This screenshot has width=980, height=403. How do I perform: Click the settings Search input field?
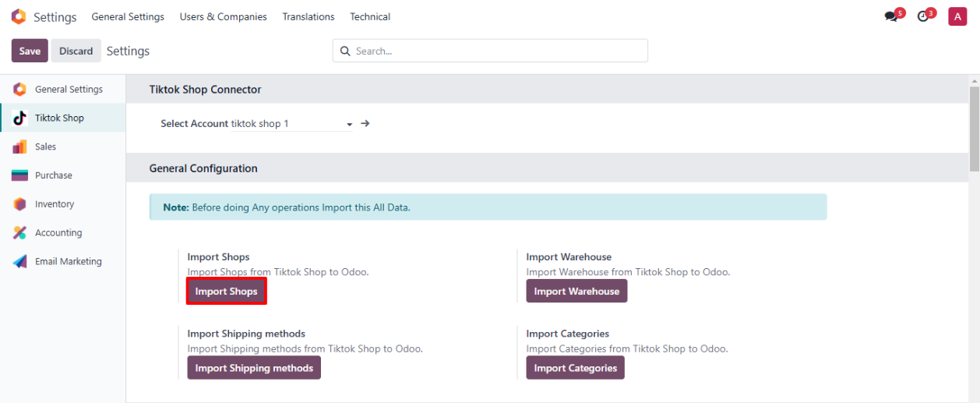click(499, 51)
